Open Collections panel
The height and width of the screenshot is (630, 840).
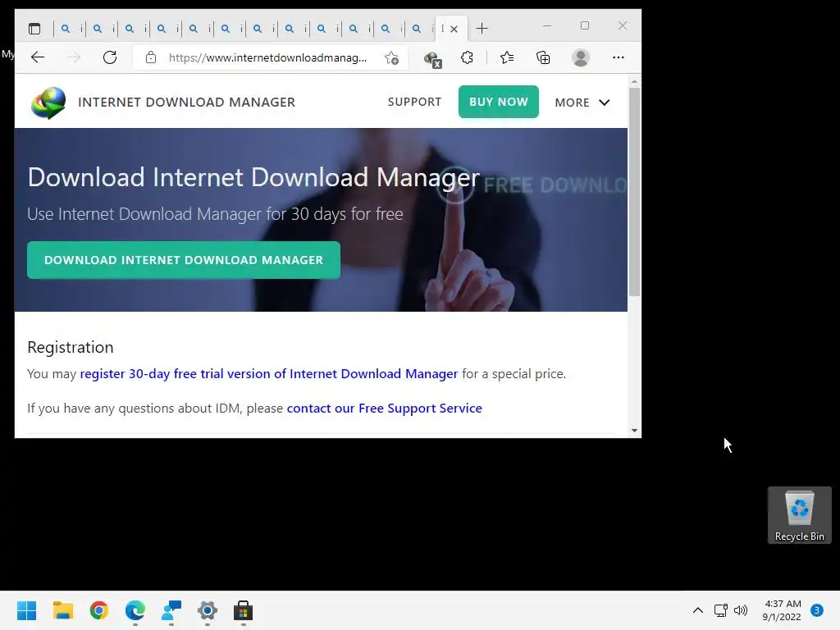click(543, 57)
